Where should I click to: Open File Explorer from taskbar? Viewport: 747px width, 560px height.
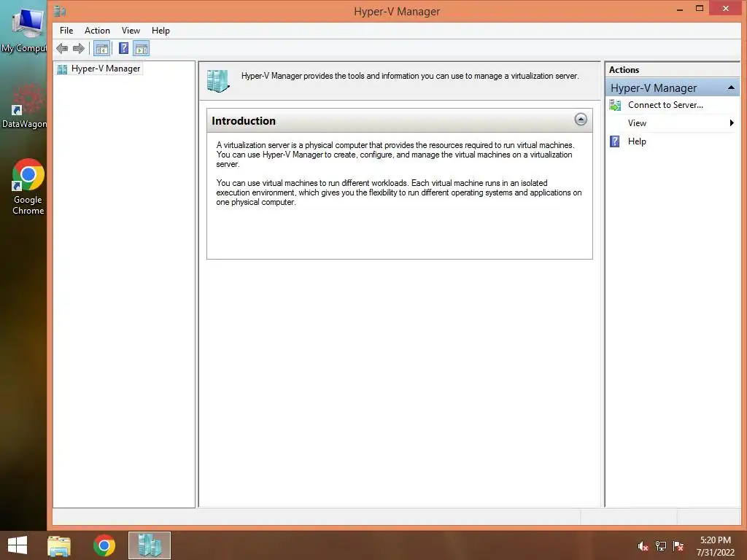tap(59, 545)
